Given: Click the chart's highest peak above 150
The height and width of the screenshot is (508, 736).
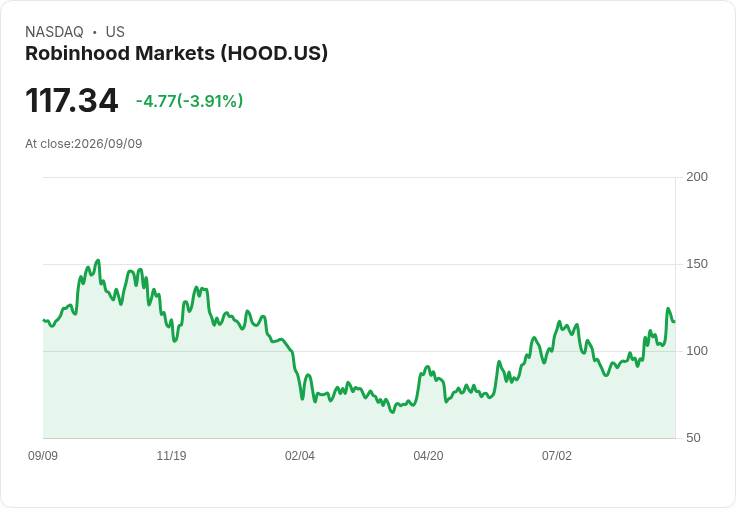Looking at the screenshot, I should coord(98,261).
